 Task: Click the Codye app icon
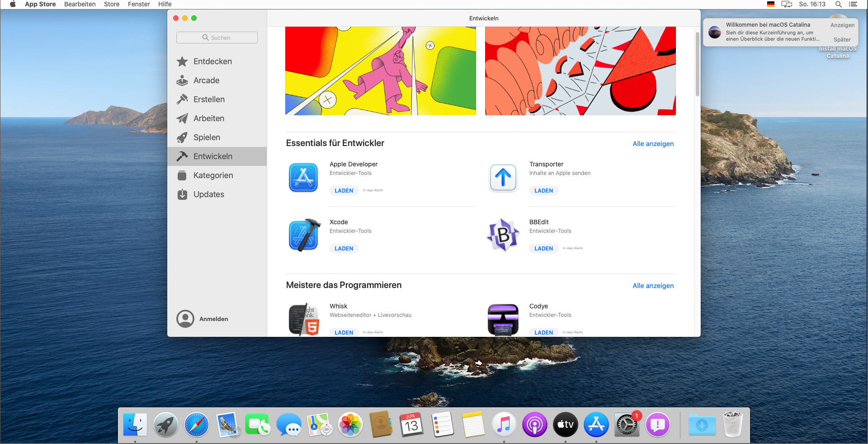click(503, 319)
